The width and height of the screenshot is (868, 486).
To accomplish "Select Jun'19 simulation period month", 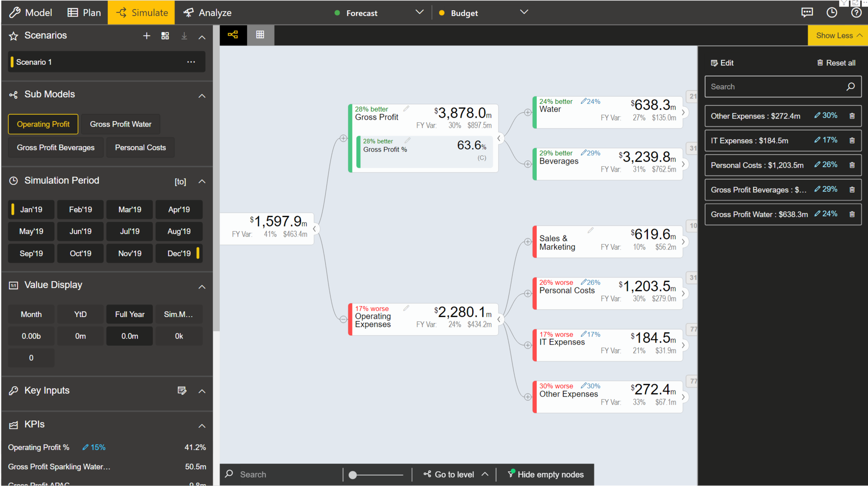I will tap(80, 232).
